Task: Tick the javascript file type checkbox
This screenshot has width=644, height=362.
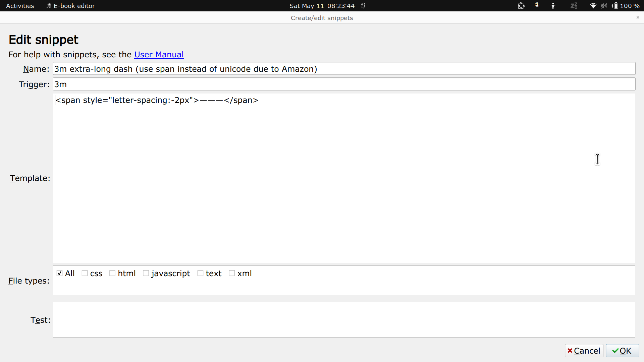Action: click(146, 274)
